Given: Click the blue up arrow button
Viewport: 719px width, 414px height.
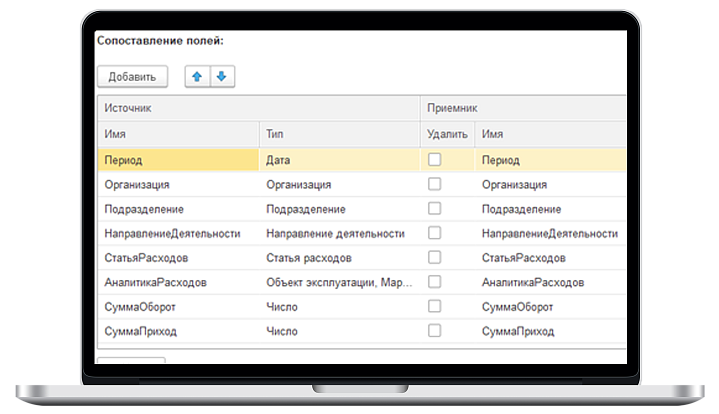Looking at the screenshot, I should (198, 77).
